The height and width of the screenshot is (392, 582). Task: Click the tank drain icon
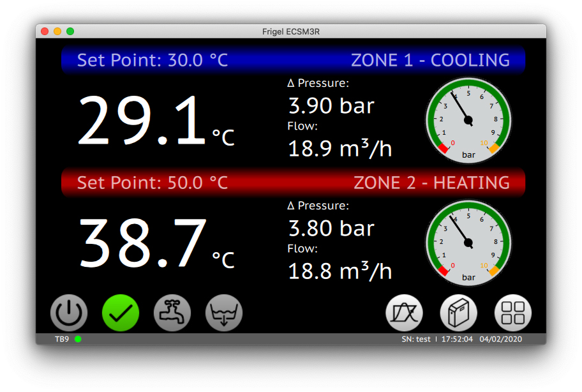224,313
